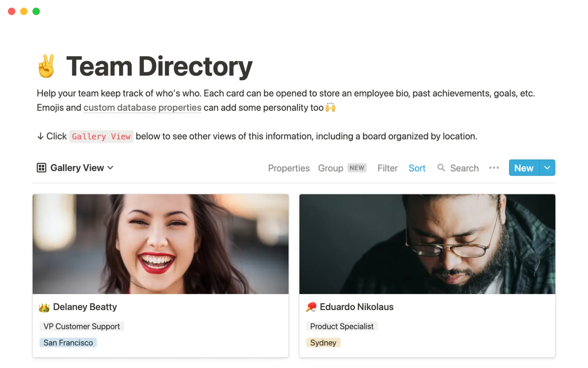588x368 pixels.
Task: Click the more options ellipsis icon
Action: point(494,168)
